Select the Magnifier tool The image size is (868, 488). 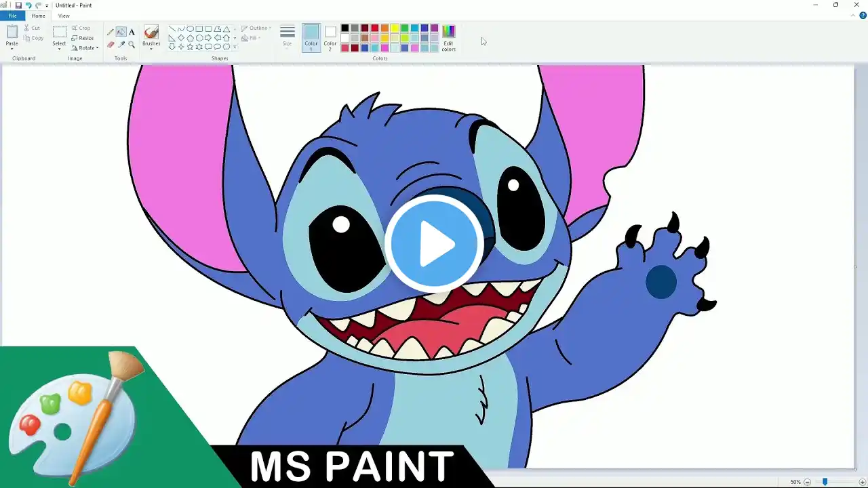click(x=132, y=45)
